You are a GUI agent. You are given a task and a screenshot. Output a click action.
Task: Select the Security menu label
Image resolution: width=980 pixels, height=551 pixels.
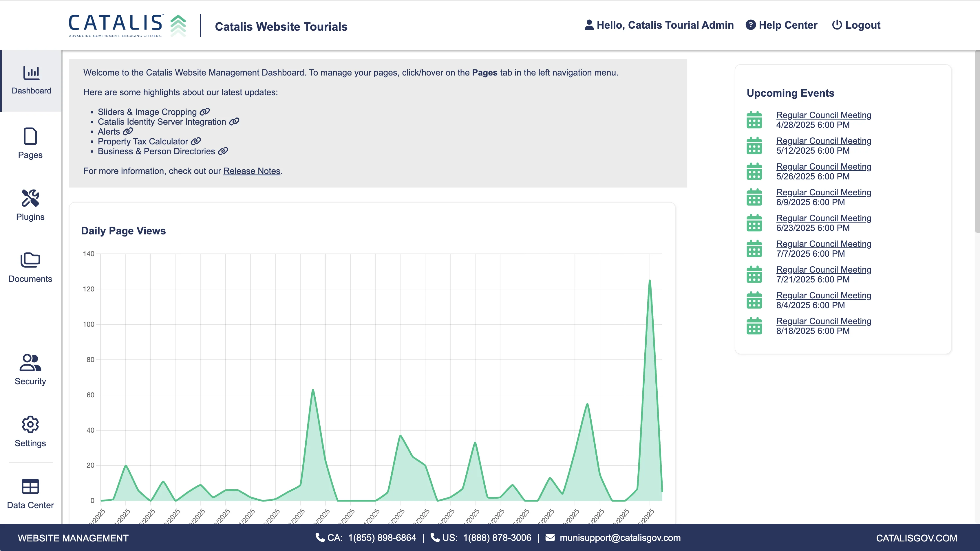30,381
